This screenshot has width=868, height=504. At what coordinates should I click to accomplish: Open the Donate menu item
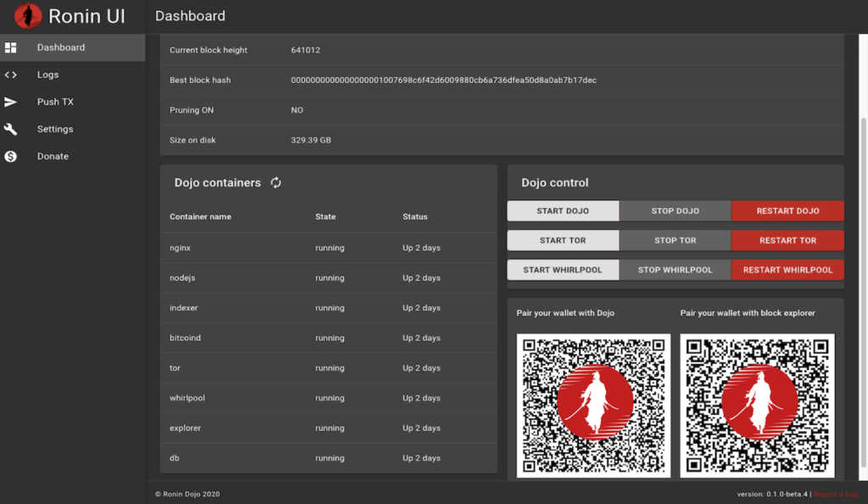tap(73, 156)
